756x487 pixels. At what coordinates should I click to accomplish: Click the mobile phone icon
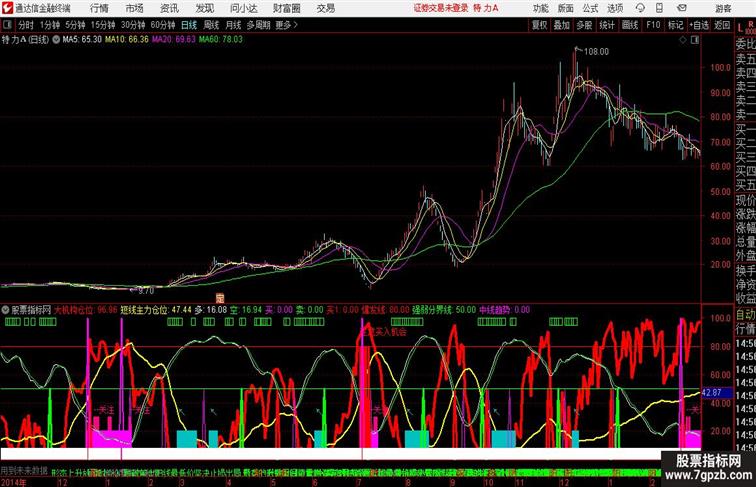[659, 8]
